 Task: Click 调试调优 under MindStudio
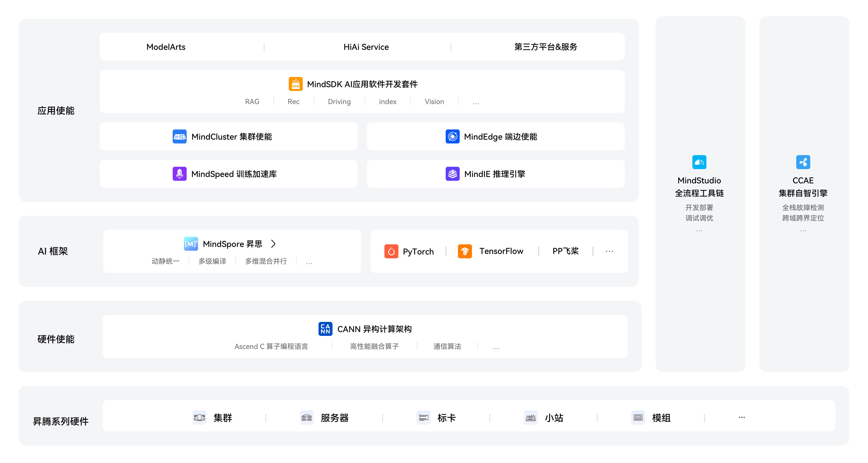click(x=699, y=218)
